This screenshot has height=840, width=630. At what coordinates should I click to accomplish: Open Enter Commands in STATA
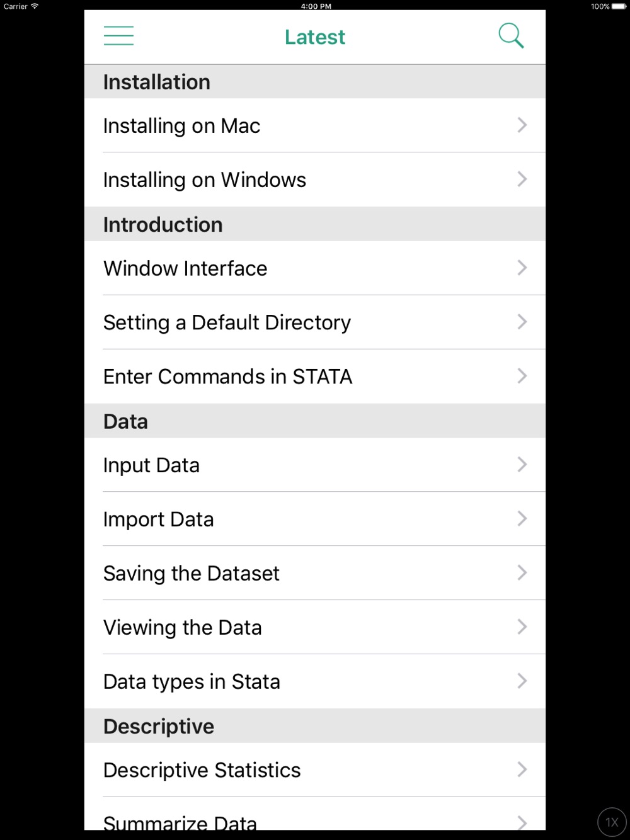[315, 377]
